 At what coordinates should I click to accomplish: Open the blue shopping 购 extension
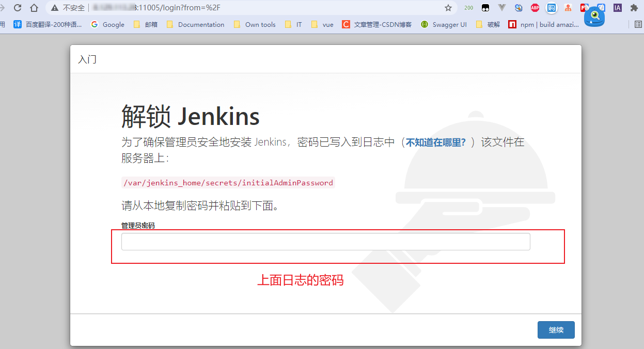[552, 8]
